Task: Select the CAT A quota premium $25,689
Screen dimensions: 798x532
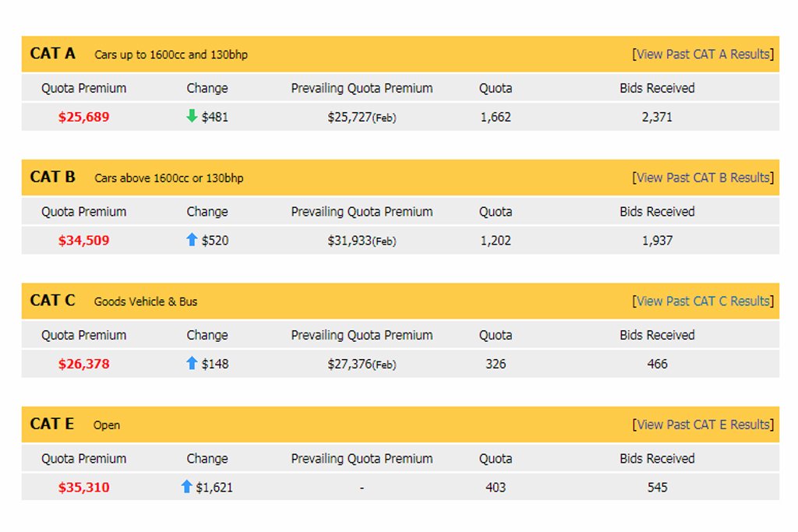Action: (83, 117)
